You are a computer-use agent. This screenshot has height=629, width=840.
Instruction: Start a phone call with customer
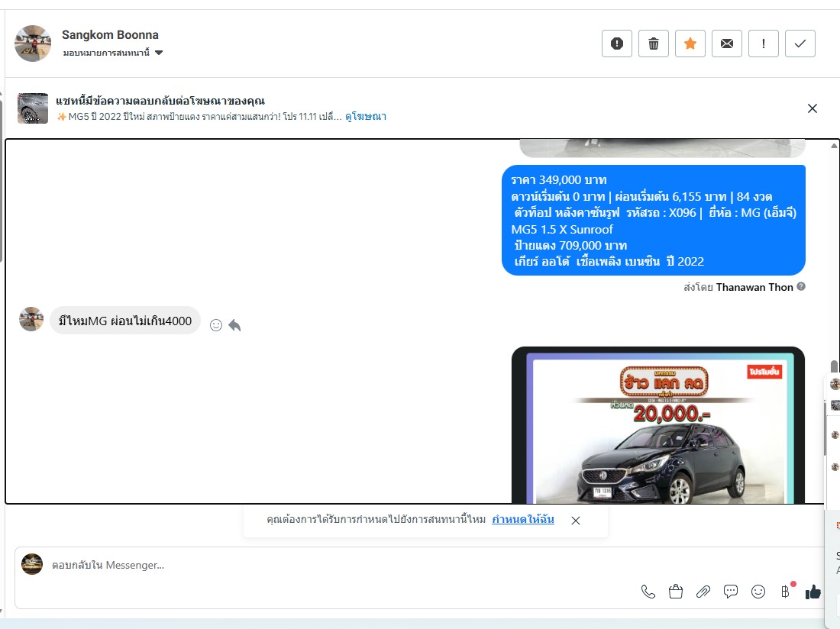coord(648,592)
